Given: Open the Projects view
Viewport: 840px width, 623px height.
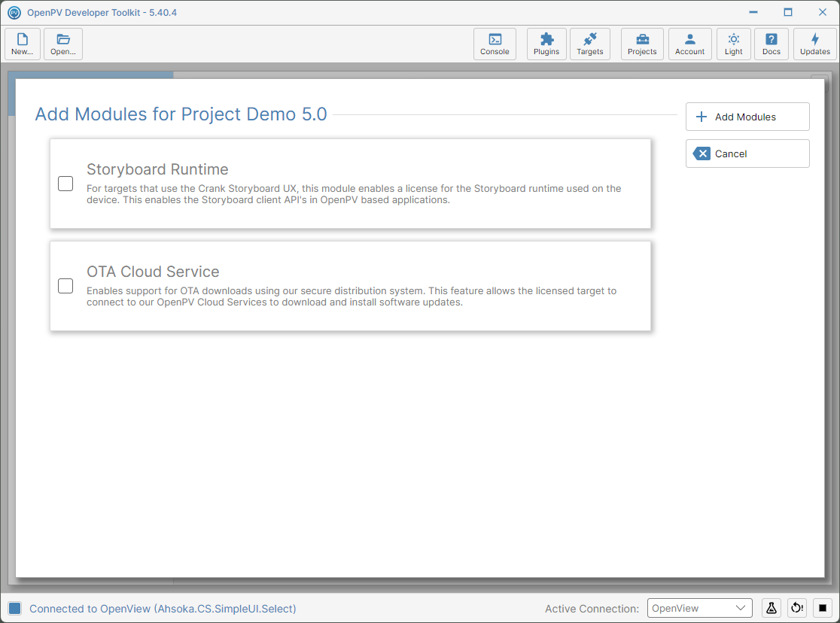Looking at the screenshot, I should 642,44.
